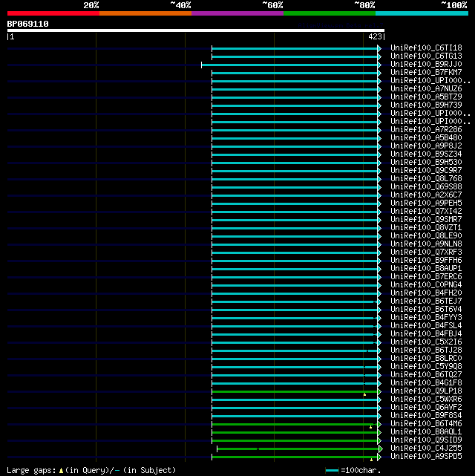Select the UniRef100_B9H530 label
This screenshot has width=475, height=476.
tap(426, 162)
